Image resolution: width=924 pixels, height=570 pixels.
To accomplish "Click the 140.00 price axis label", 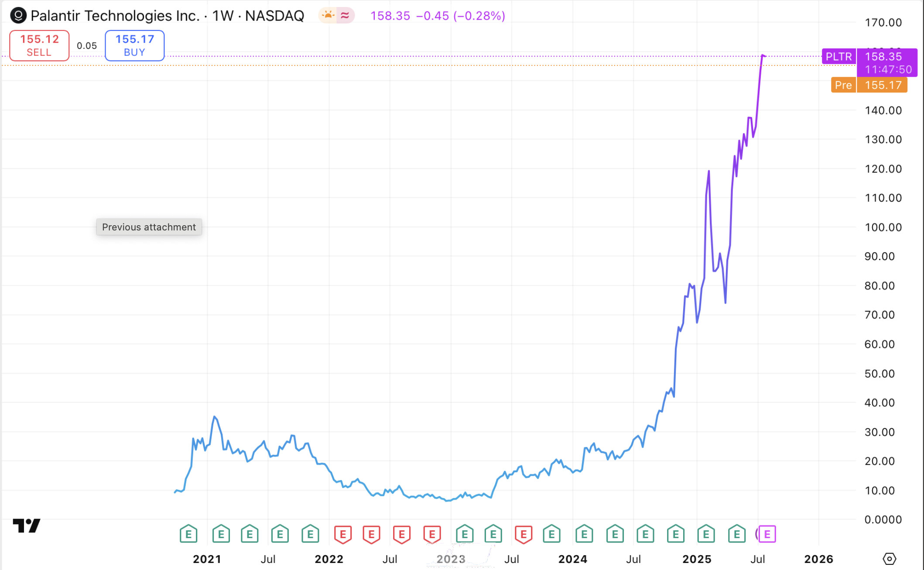I will point(883,110).
